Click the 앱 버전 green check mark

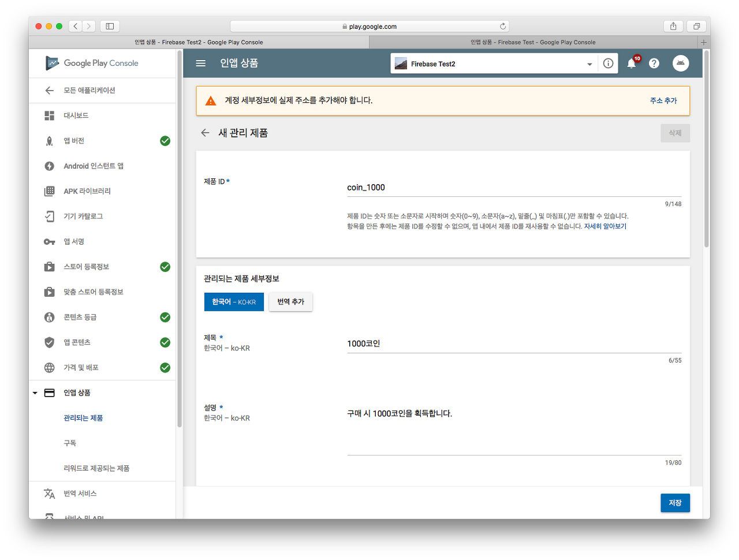[165, 141]
